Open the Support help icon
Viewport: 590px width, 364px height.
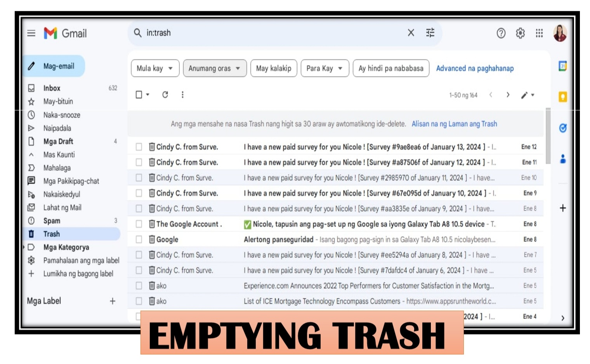coord(501,33)
